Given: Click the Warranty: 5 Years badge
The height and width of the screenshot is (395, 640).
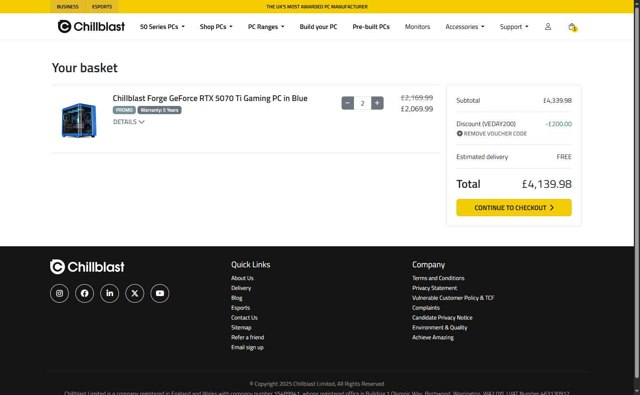Looking at the screenshot, I should 159,110.
